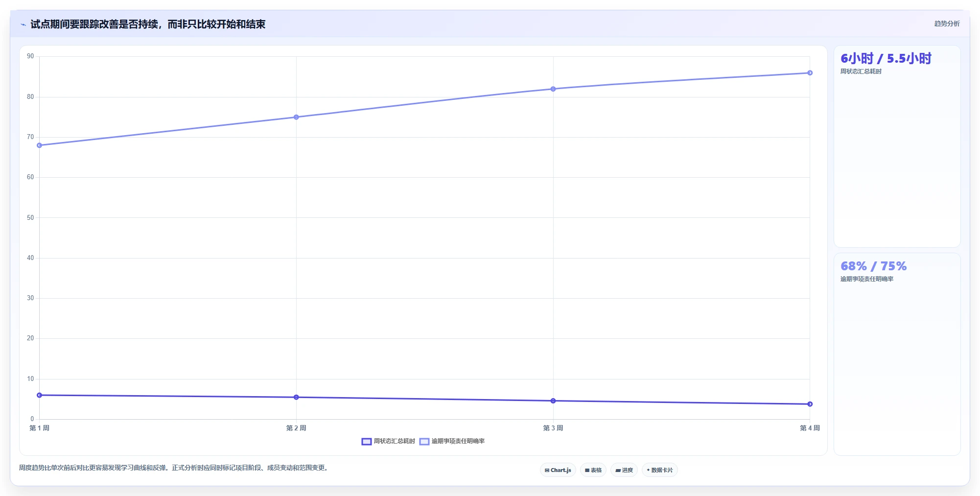This screenshot has height=496, width=980.
Task: Select the 第 1 周 point on 周状态汇总耗时 line
Action: tap(40, 395)
